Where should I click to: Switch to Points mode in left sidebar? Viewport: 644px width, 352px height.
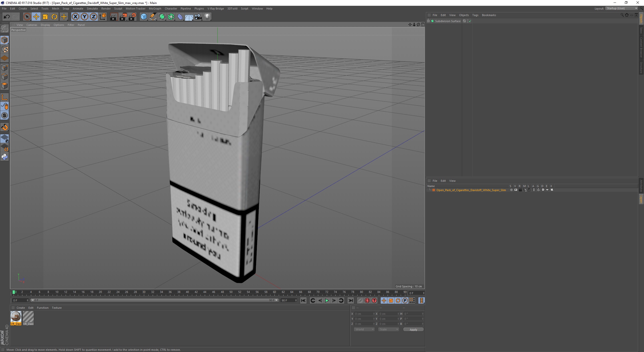pyautogui.click(x=5, y=68)
